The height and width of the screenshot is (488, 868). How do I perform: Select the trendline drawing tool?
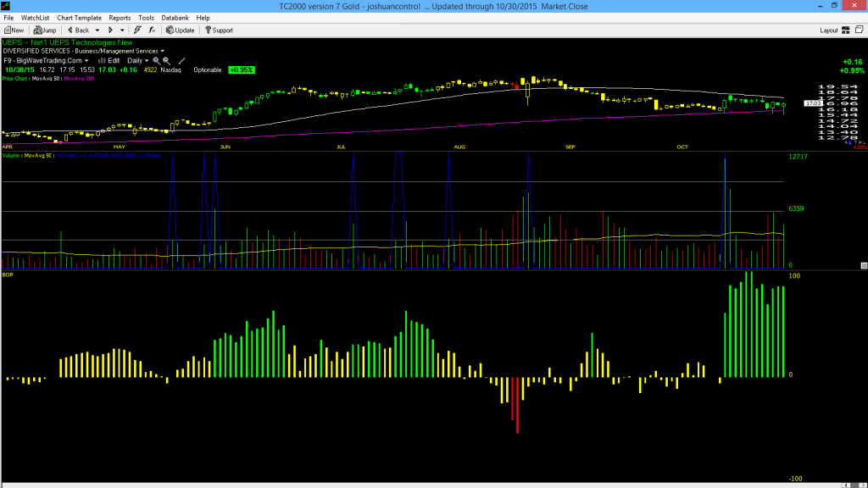click(x=181, y=61)
